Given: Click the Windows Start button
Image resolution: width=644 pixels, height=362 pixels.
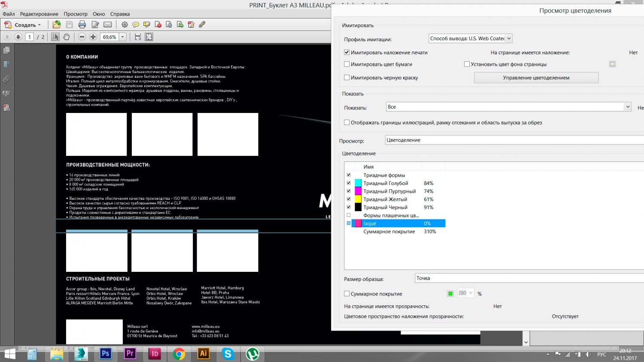Looking at the screenshot, I should [x=9, y=354].
